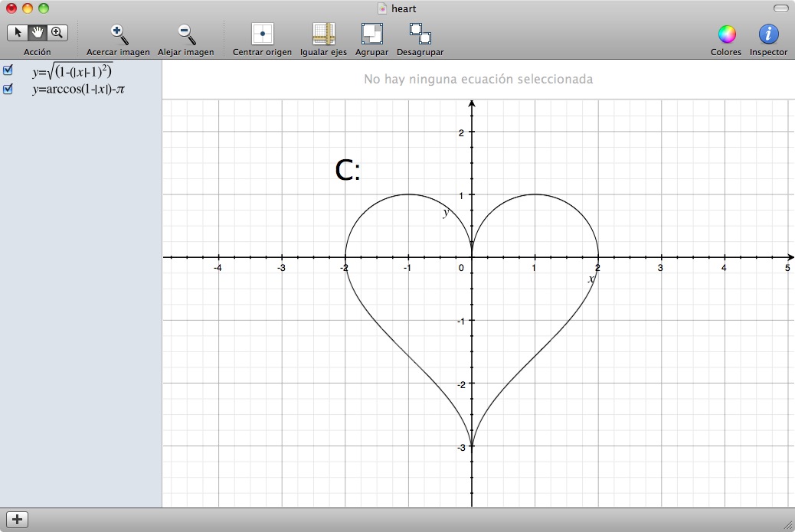Click the x axis label on graph
795x532 pixels.
pyautogui.click(x=591, y=279)
